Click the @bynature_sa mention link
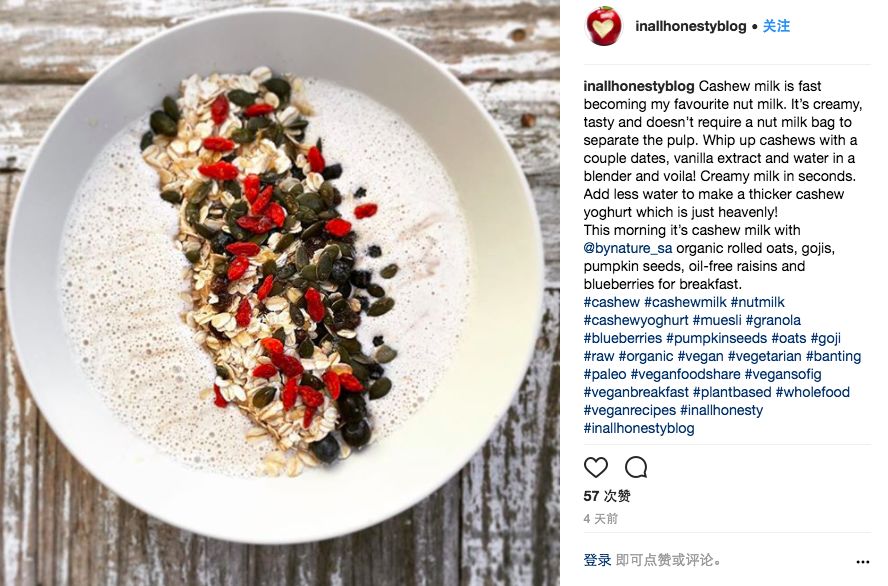The image size is (888, 586). tap(628, 248)
